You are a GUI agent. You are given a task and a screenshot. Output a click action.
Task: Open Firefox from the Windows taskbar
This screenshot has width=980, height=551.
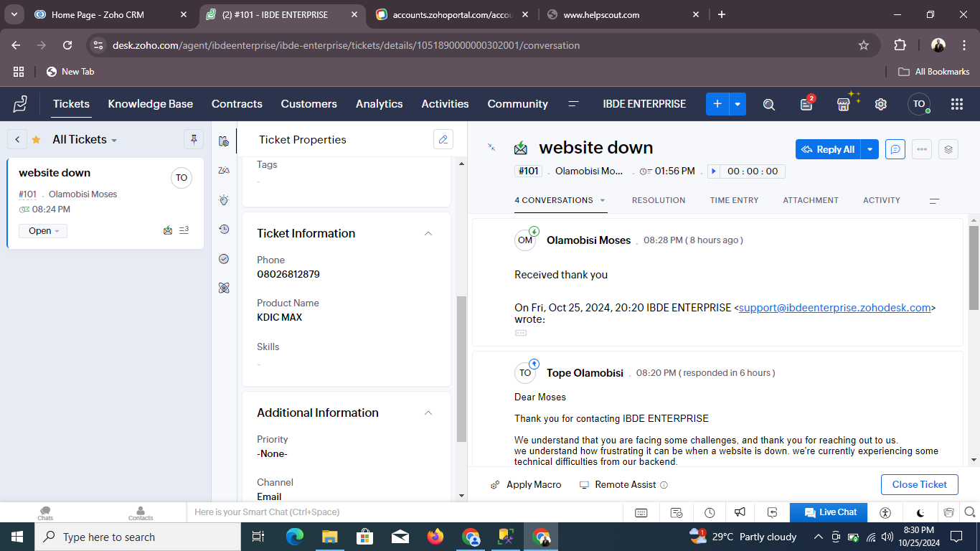click(x=435, y=537)
